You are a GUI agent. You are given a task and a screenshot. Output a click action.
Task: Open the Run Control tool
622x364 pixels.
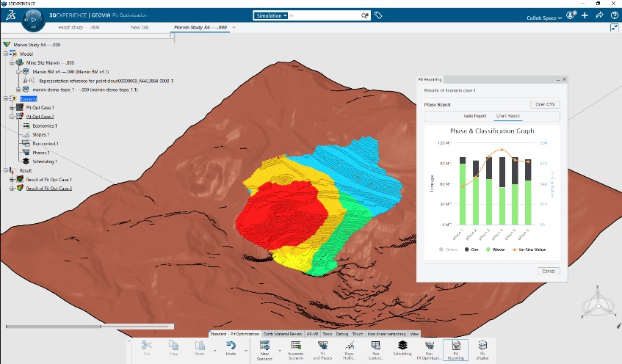tap(376, 350)
